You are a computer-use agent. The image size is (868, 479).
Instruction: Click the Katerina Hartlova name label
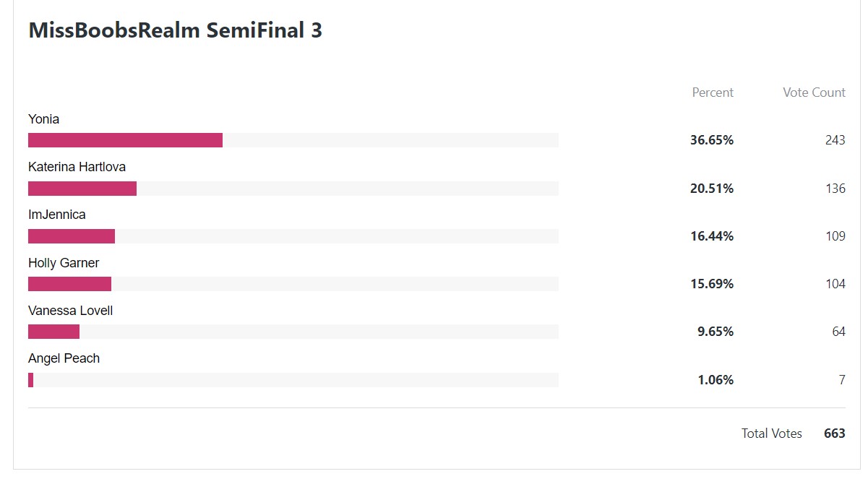77,167
